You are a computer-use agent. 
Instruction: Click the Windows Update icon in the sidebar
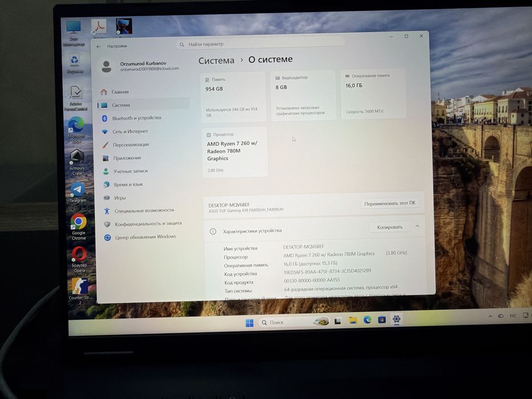pyautogui.click(x=108, y=238)
